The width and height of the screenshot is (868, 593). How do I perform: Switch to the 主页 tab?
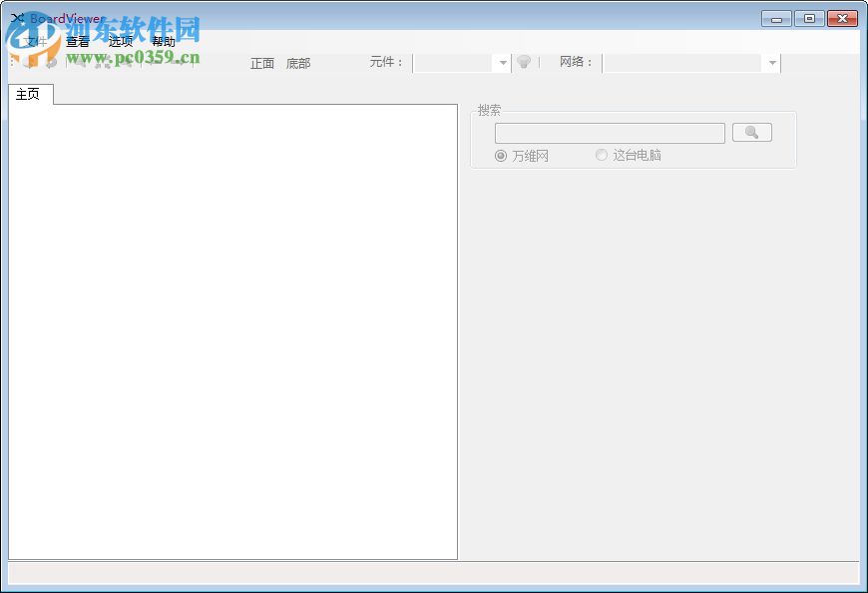[28, 95]
